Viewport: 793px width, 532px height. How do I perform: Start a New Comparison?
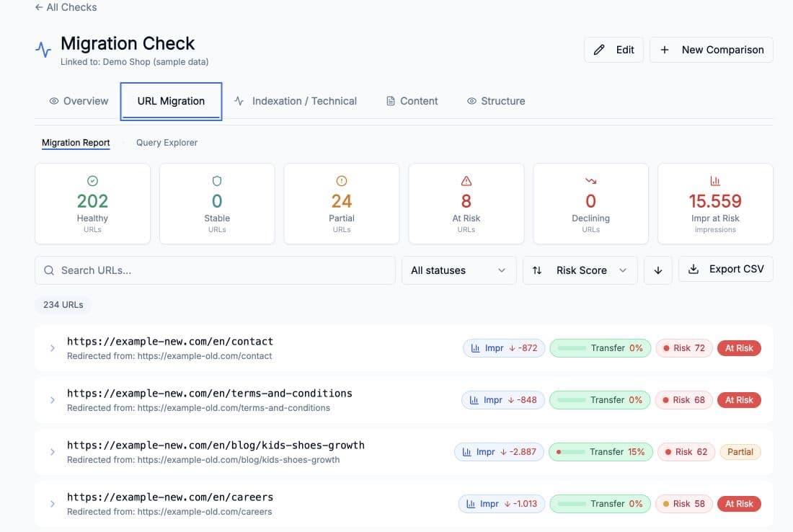(x=711, y=50)
